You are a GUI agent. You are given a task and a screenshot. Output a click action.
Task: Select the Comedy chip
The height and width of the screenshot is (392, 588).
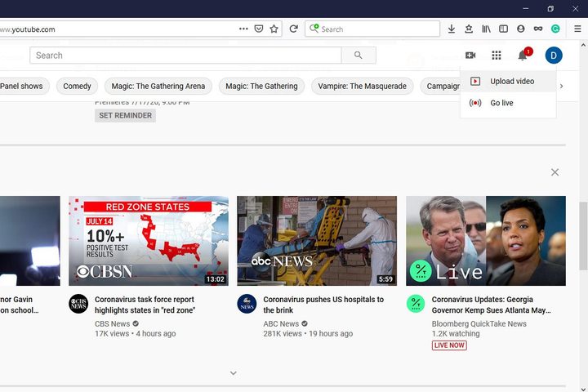[77, 87]
